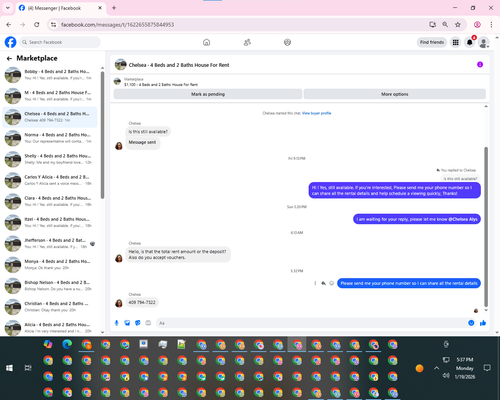Screen dimensions: 500x400
Task: Open the Bishop Nelson conversation
Action: 50,286
